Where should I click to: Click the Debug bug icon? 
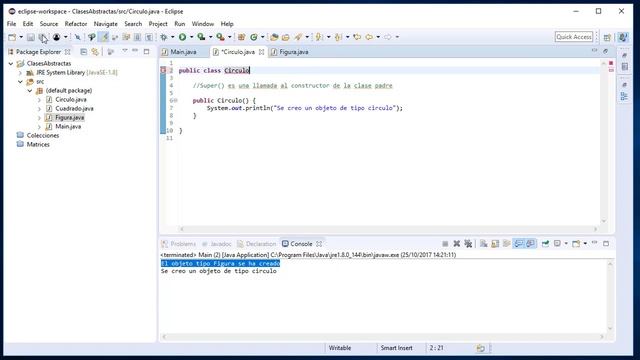coord(164,37)
